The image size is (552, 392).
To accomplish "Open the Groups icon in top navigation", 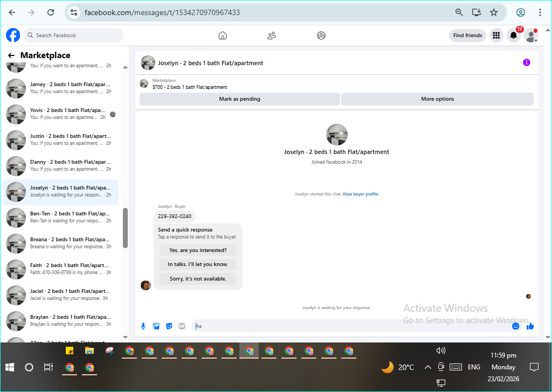I will point(321,36).
